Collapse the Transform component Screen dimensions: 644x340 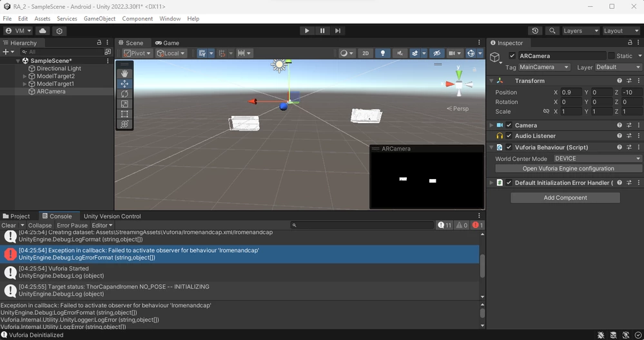point(491,80)
